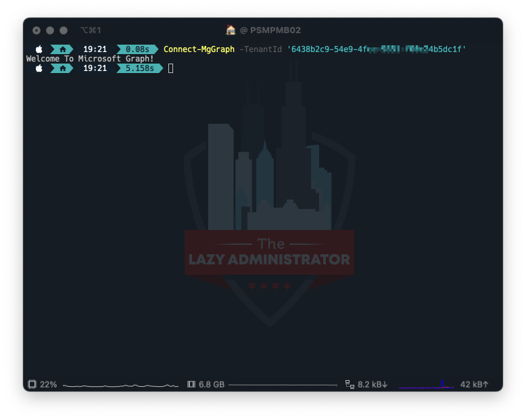526x420 pixels.
Task: Click the Apple logo on the first prompt line
Action: pyautogui.click(x=39, y=49)
